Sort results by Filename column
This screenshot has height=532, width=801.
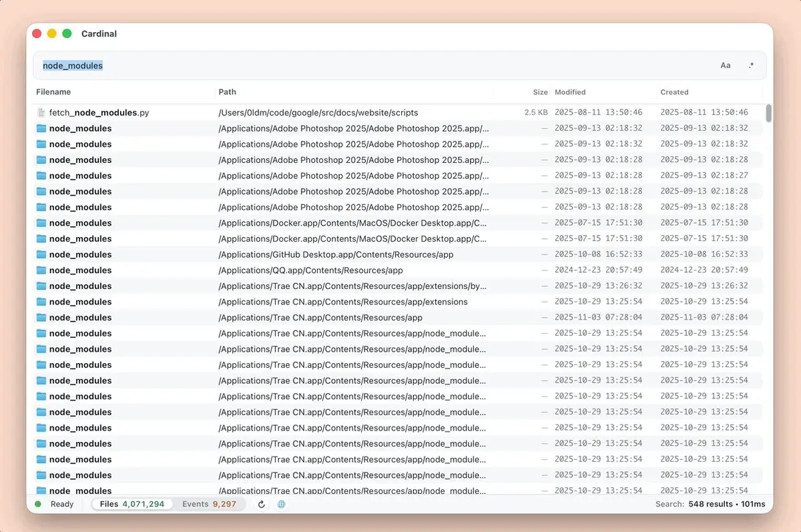(53, 92)
